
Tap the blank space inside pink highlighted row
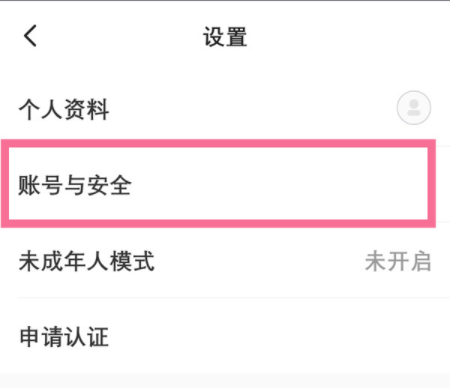(279, 184)
